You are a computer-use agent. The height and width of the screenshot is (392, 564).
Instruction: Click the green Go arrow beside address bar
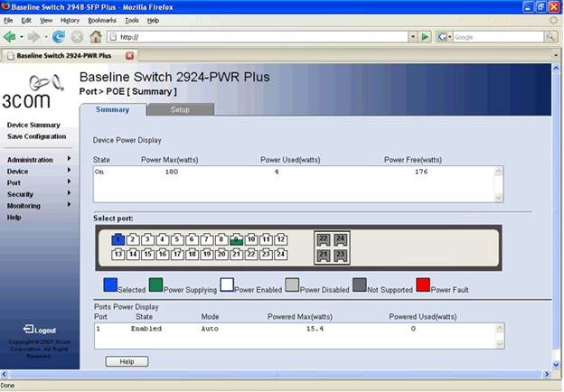[x=425, y=37]
